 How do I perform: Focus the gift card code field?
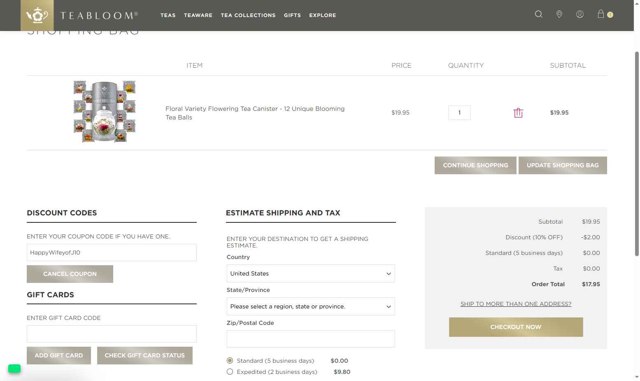click(x=111, y=334)
